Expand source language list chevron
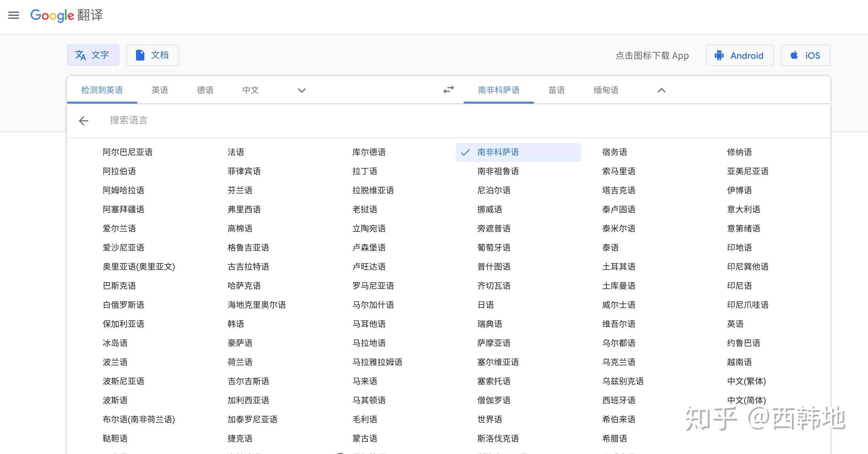The height and width of the screenshot is (454, 868). point(302,90)
